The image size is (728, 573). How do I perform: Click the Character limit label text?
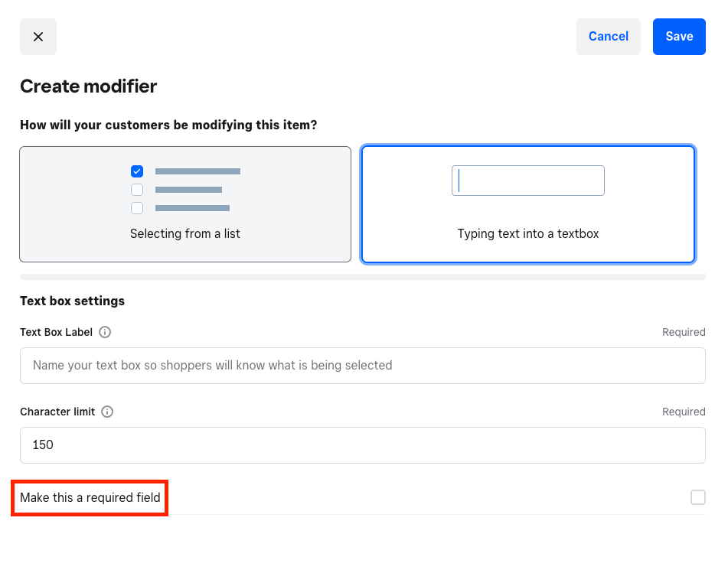tap(57, 412)
